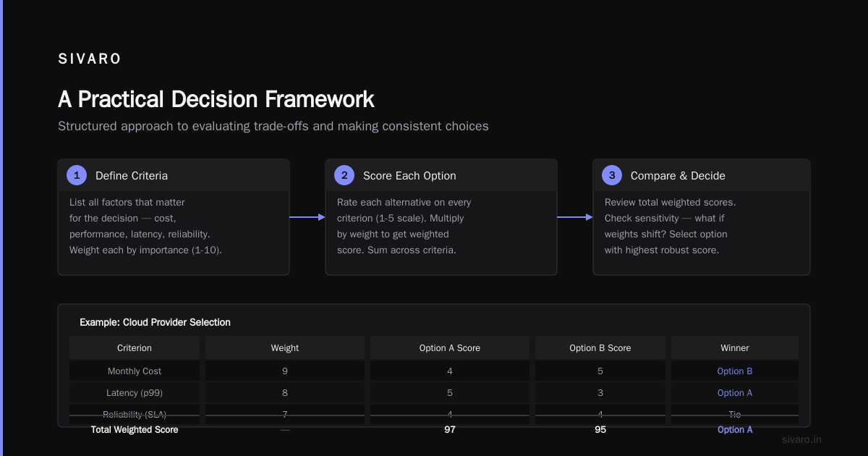This screenshot has width=868, height=456.
Task: Open the "Score Each Option" step card heading
Action: click(x=409, y=175)
